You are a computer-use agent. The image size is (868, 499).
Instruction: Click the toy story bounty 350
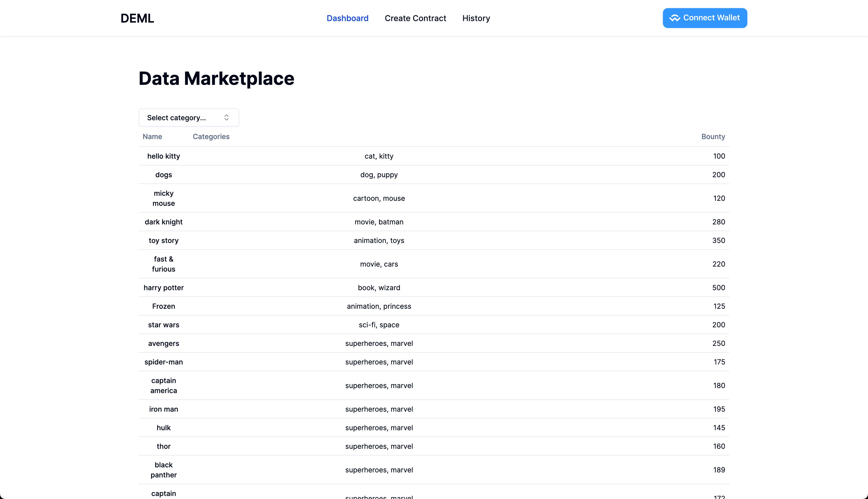[719, 240]
